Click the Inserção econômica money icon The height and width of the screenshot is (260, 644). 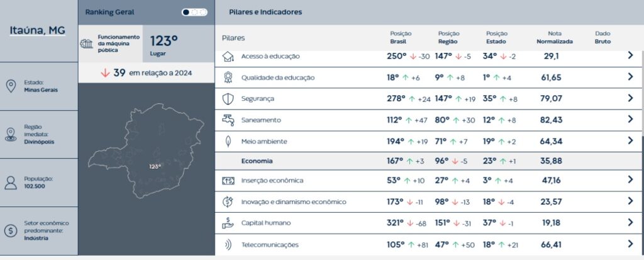pos(227,181)
